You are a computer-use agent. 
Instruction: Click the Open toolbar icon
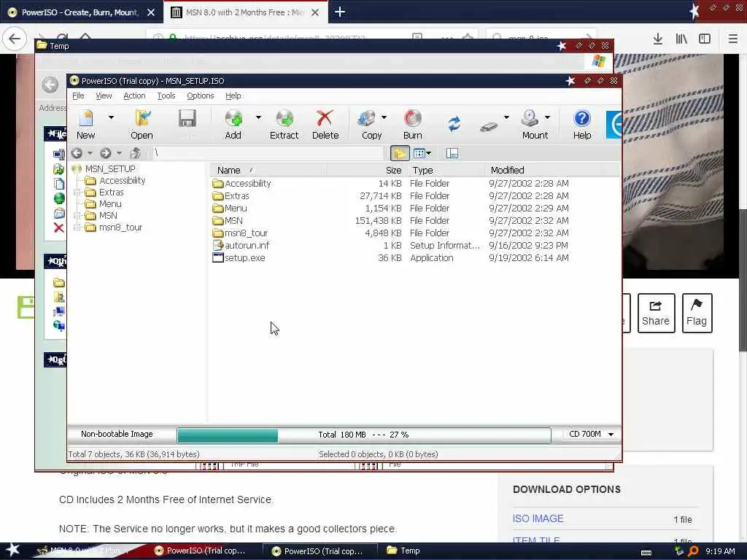(x=142, y=125)
